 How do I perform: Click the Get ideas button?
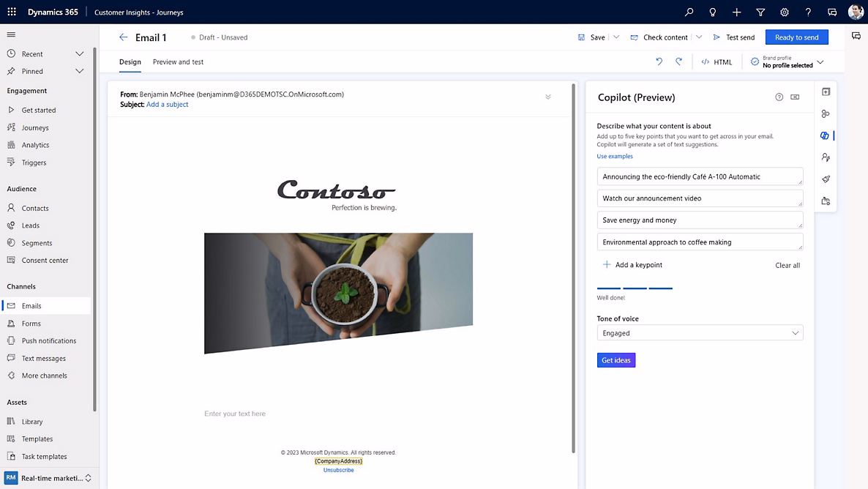point(616,359)
